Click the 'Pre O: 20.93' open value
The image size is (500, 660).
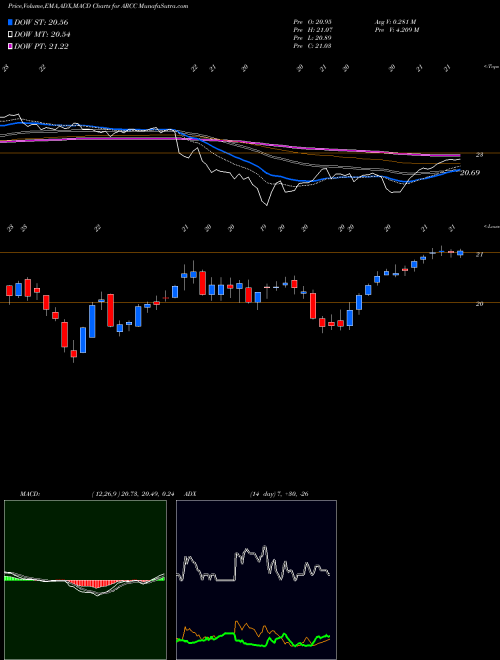coord(313,21)
